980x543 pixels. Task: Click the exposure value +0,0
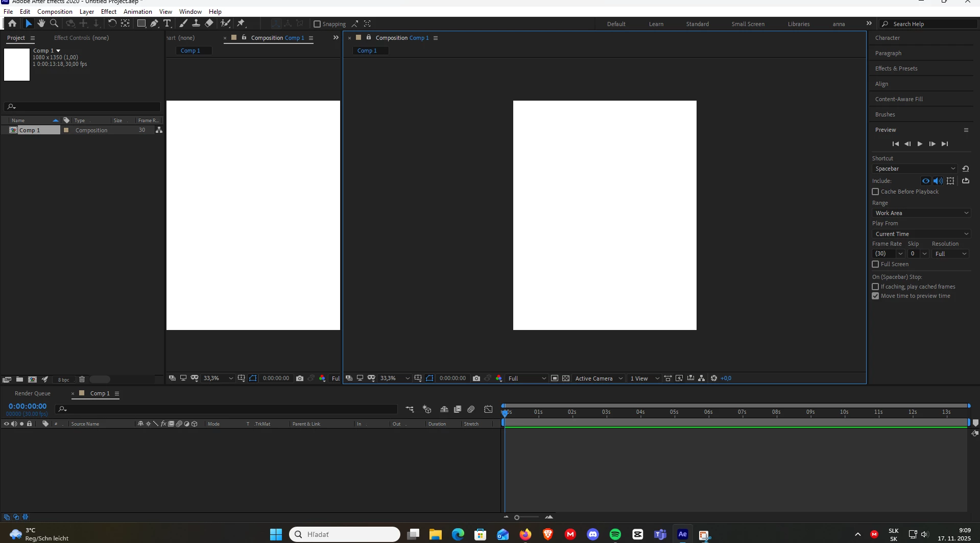point(726,379)
